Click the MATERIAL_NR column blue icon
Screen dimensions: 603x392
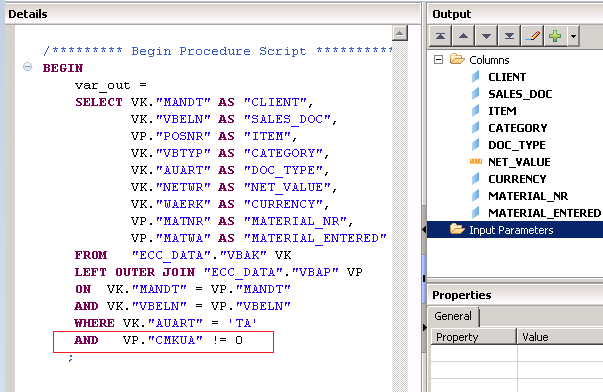click(476, 195)
